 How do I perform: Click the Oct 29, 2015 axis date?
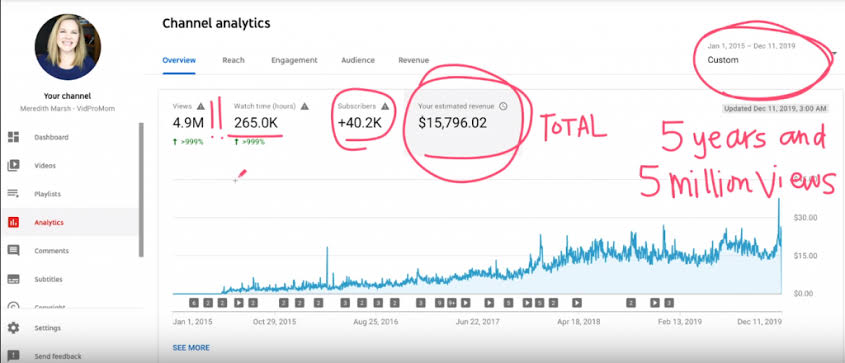(274, 322)
